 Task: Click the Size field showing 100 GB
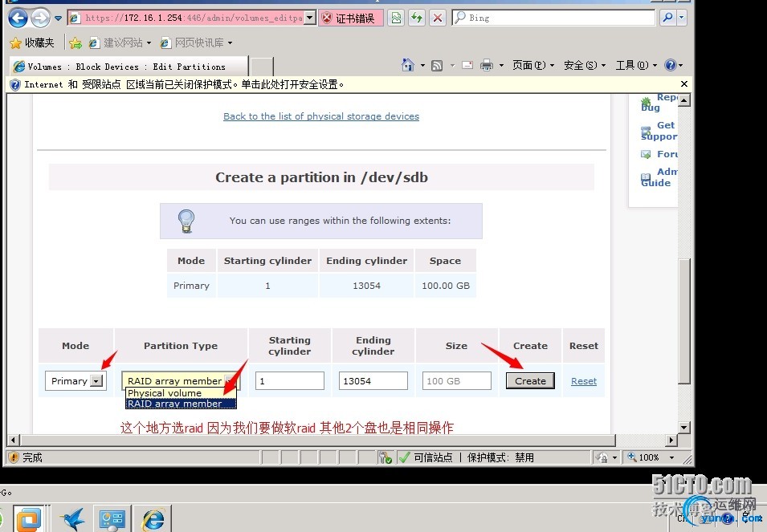457,381
